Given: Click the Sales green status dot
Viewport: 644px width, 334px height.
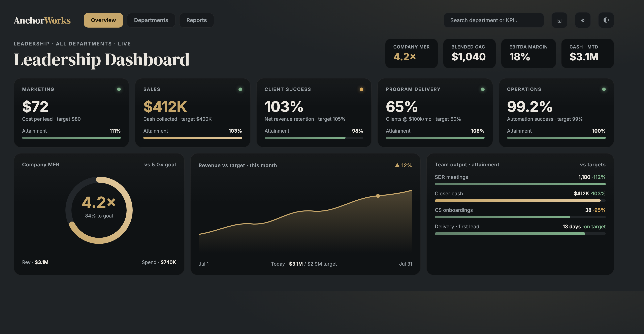Looking at the screenshot, I should pos(240,89).
